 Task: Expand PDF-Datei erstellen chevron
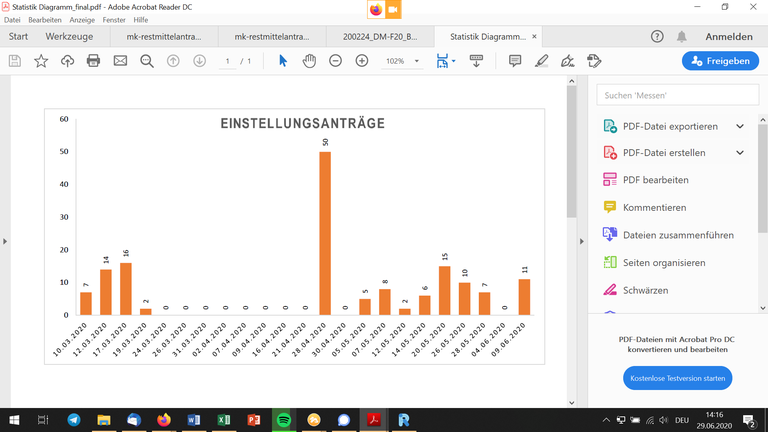click(740, 153)
